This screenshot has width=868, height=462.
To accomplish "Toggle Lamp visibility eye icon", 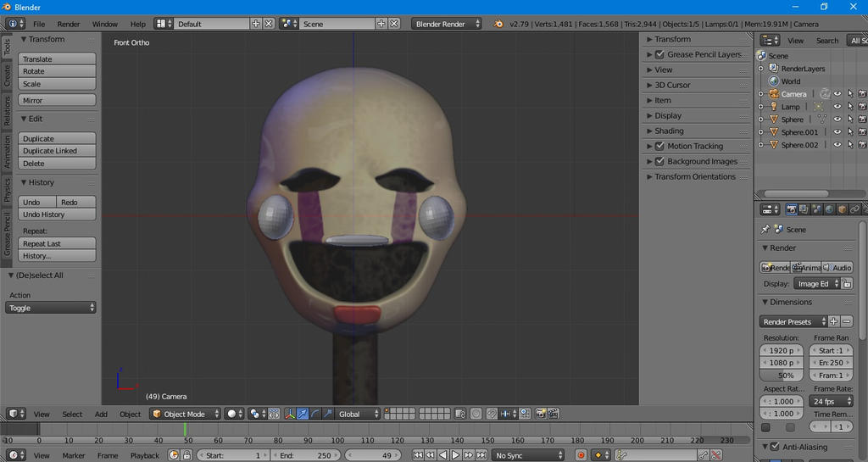I will [x=837, y=107].
